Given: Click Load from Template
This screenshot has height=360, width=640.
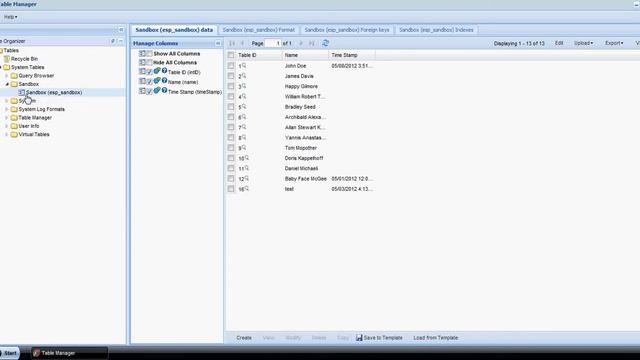Looking at the screenshot, I should 436,338.
